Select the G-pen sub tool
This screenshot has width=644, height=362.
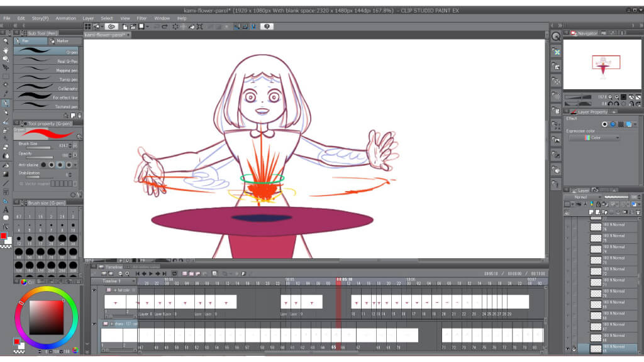click(47, 52)
